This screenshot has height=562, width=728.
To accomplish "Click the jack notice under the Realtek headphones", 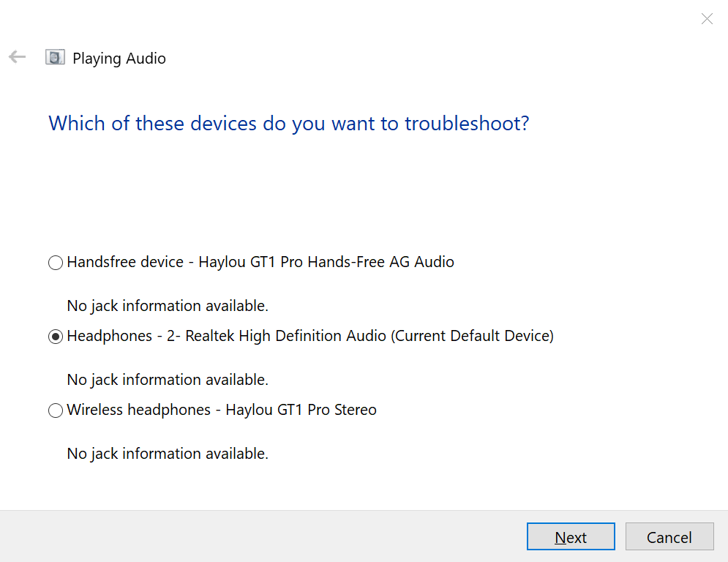I will click(x=167, y=379).
